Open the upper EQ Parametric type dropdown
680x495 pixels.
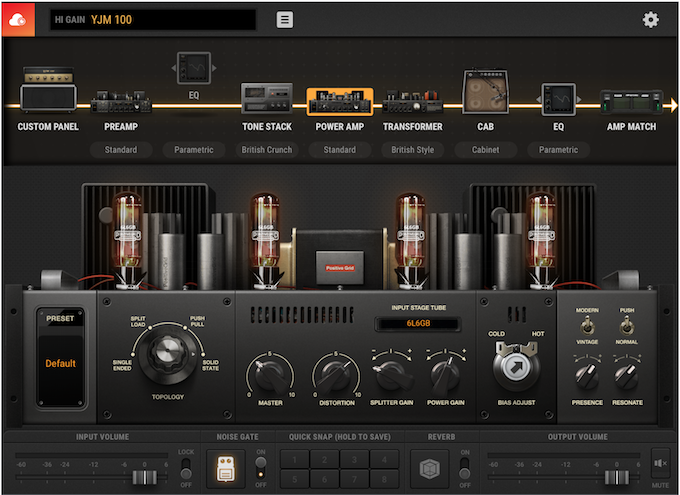tap(194, 150)
